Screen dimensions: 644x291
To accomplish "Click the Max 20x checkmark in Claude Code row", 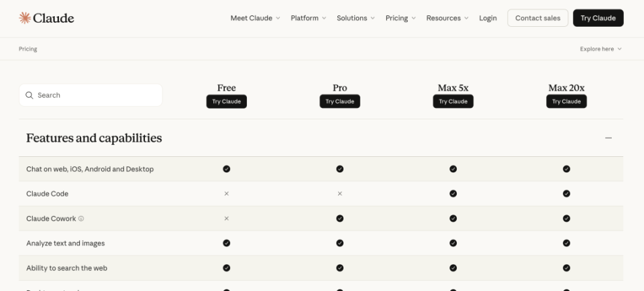I will point(566,194).
